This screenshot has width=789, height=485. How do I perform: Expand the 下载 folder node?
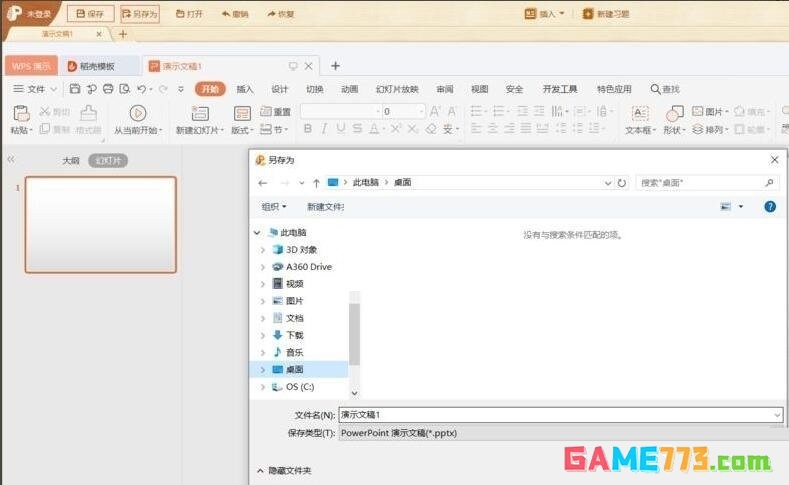coord(263,336)
